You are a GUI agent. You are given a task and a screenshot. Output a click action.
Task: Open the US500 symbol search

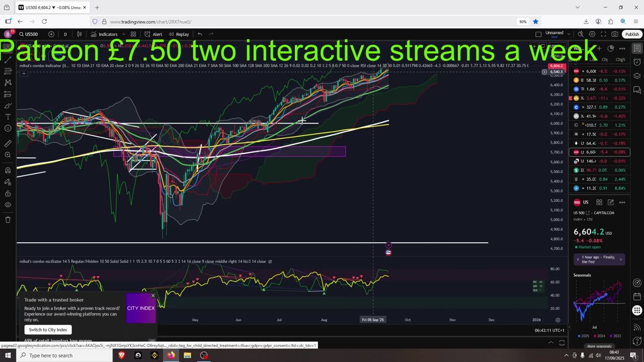[29, 34]
